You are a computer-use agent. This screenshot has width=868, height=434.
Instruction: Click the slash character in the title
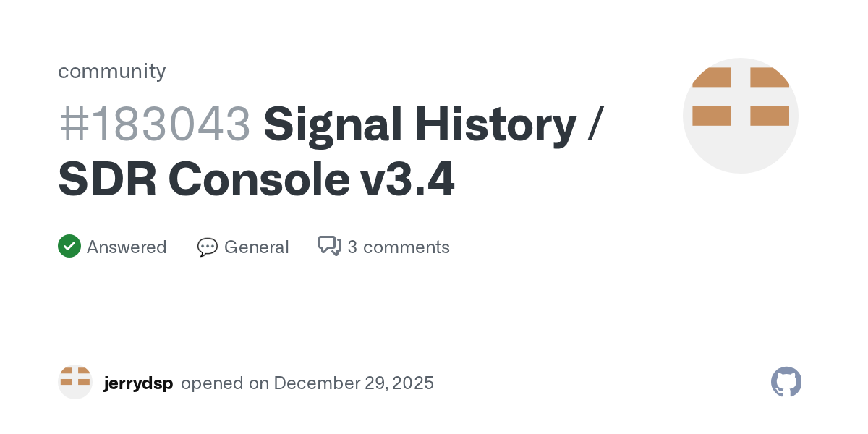pos(595,124)
